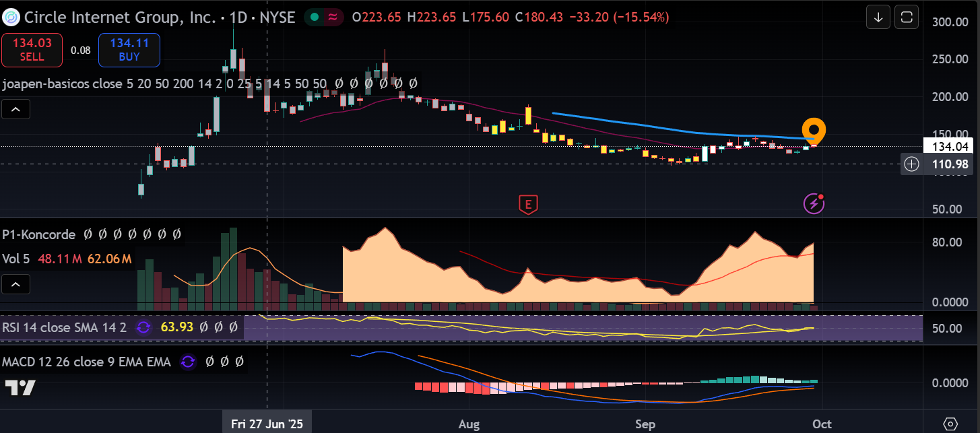
Task: Click the plus icon beside 110.98
Action: click(911, 164)
